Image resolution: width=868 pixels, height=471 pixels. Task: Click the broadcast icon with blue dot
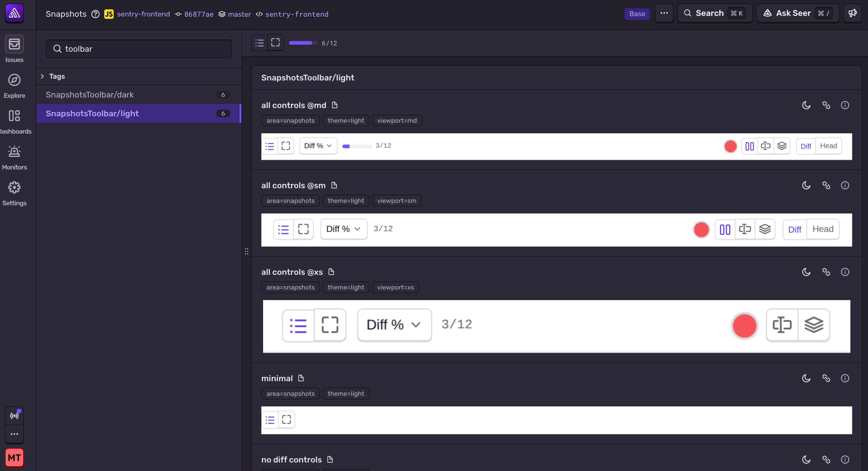coord(14,416)
